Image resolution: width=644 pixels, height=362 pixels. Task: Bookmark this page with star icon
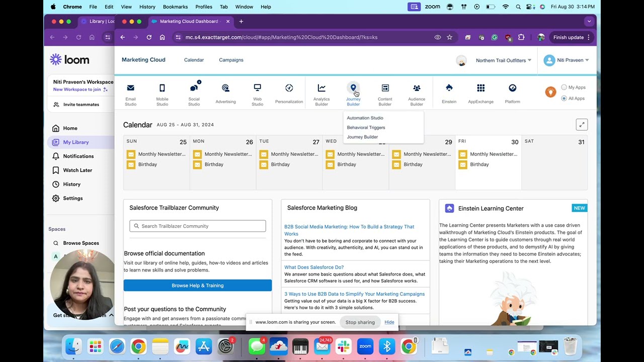[x=449, y=37]
